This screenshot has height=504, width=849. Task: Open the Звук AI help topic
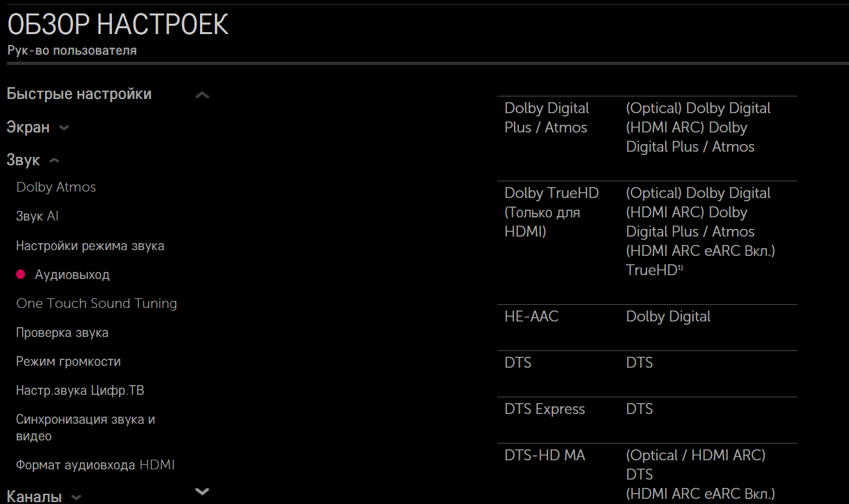(x=37, y=217)
